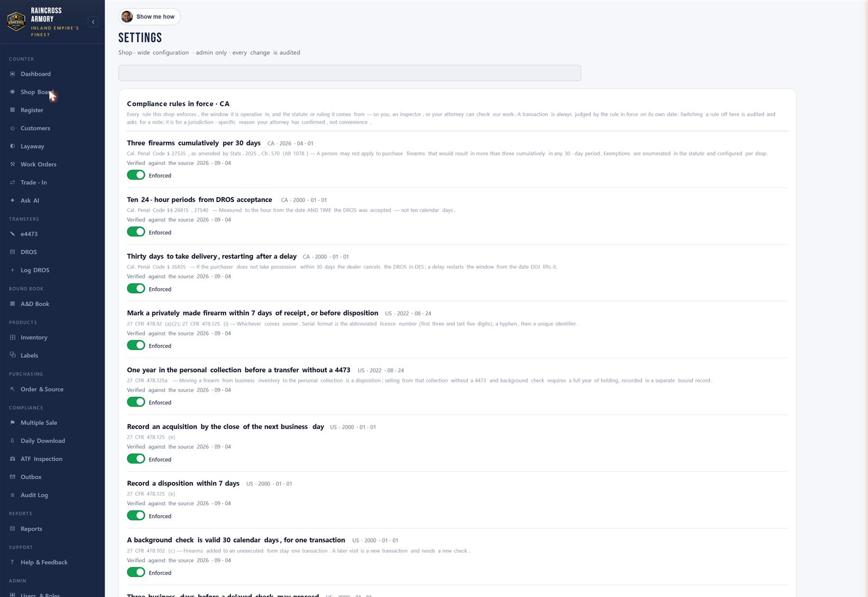Click the empty search bar under Settings
The image size is (868, 597).
350,73
